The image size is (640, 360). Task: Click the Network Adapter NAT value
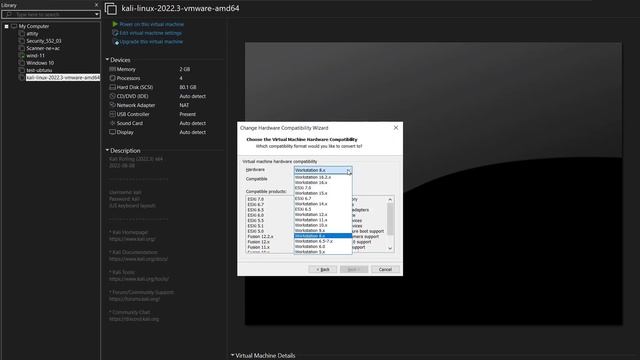click(x=184, y=105)
